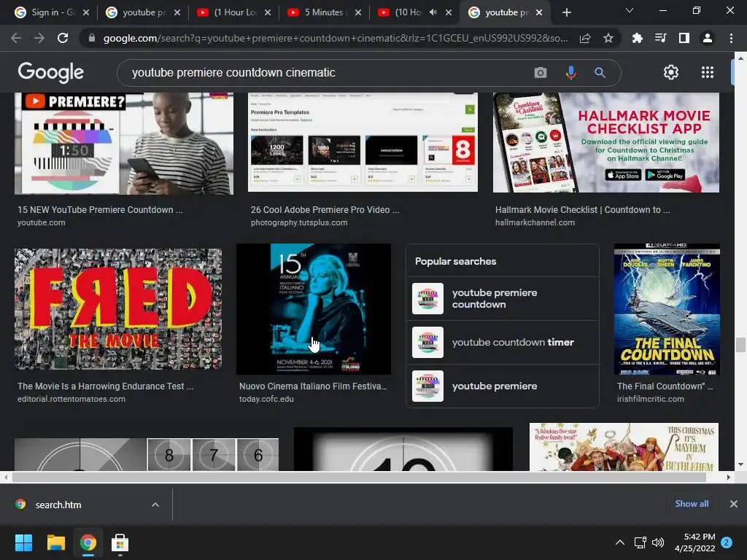Close the 5 Minutes tab

pos(357,12)
